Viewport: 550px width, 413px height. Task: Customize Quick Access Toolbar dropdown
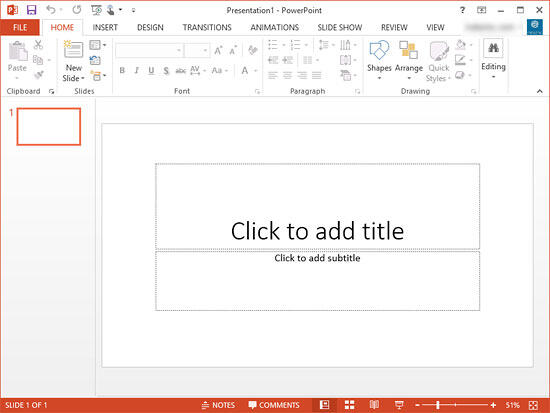pos(133,10)
